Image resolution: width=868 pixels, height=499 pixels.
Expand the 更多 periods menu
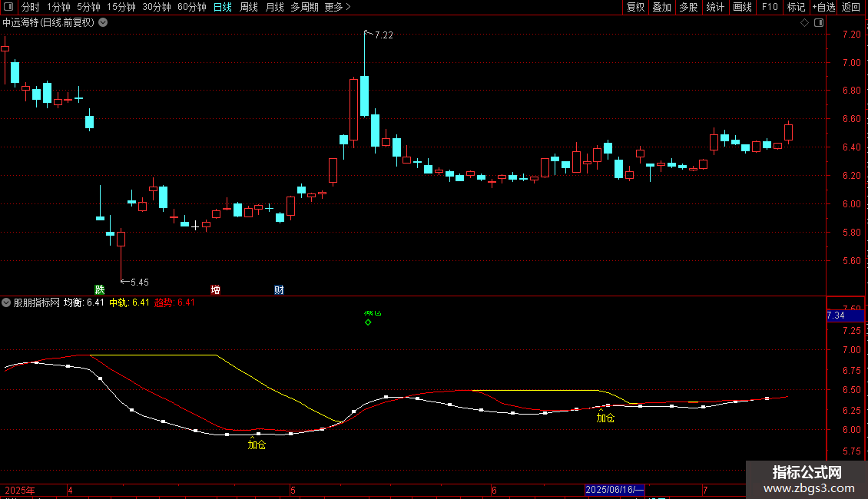338,7
